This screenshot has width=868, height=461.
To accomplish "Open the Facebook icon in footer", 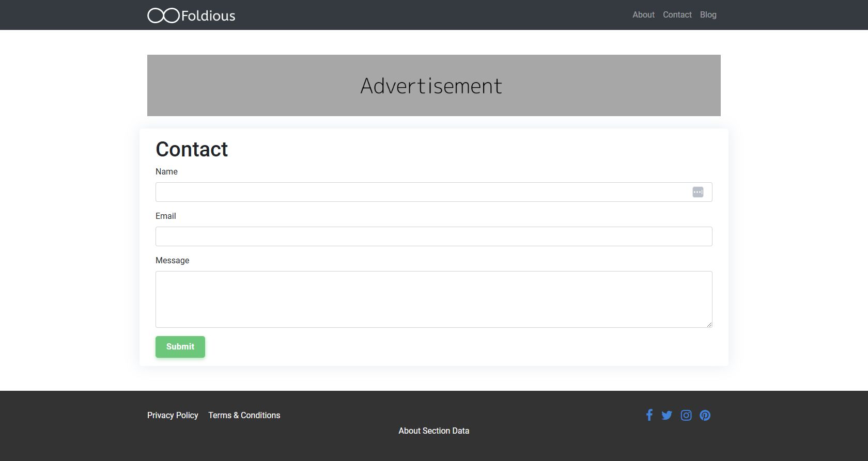I will coord(649,415).
